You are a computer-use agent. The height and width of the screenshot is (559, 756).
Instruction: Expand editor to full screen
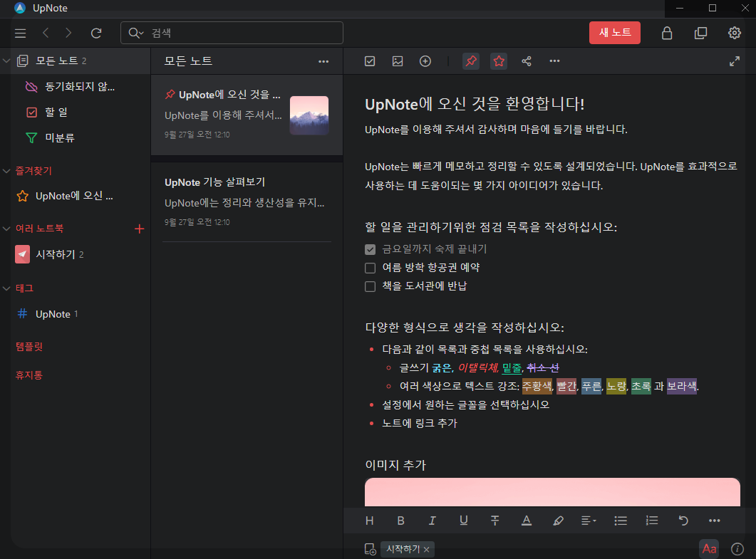pos(735,61)
